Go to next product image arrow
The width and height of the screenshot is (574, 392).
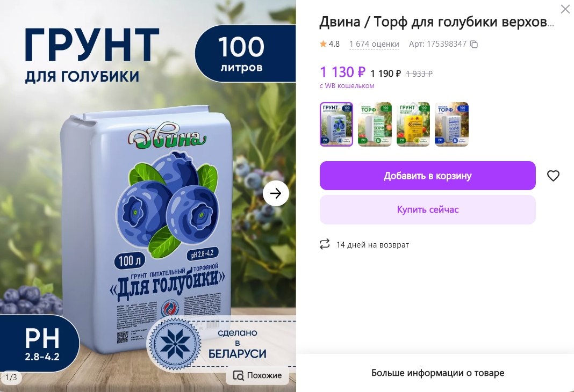coord(276,193)
